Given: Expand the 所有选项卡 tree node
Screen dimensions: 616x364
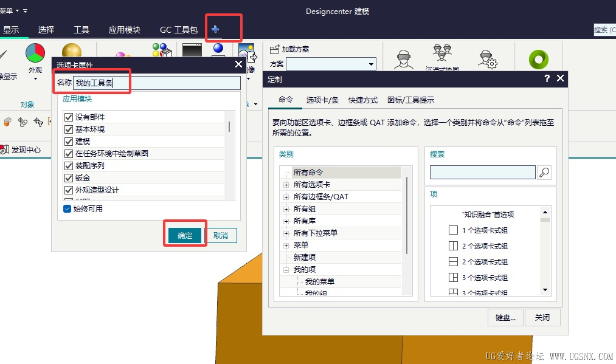Looking at the screenshot, I should pos(286,185).
